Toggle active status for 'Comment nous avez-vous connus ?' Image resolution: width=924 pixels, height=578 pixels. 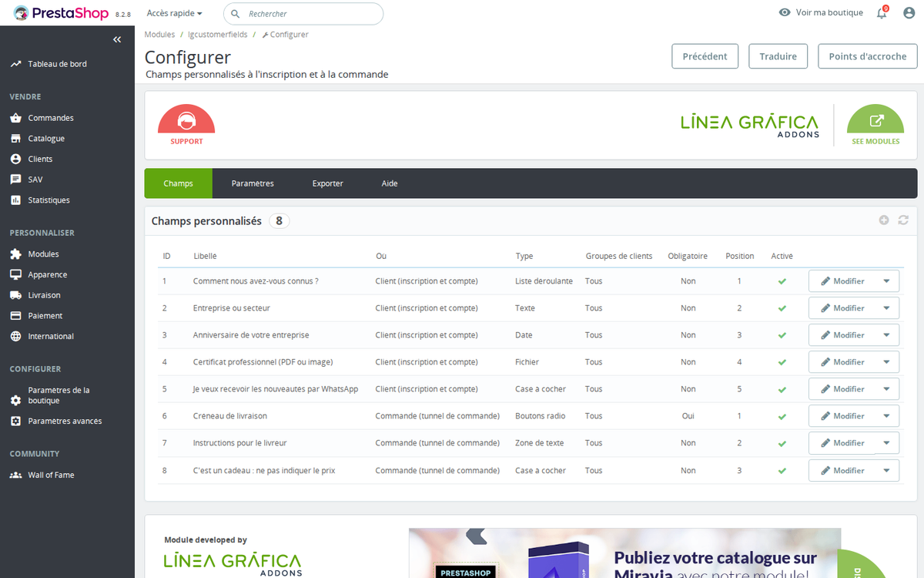click(x=782, y=281)
